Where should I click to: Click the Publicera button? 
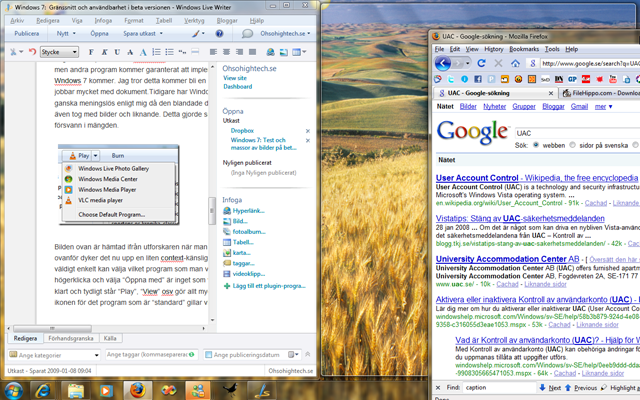tap(27, 33)
